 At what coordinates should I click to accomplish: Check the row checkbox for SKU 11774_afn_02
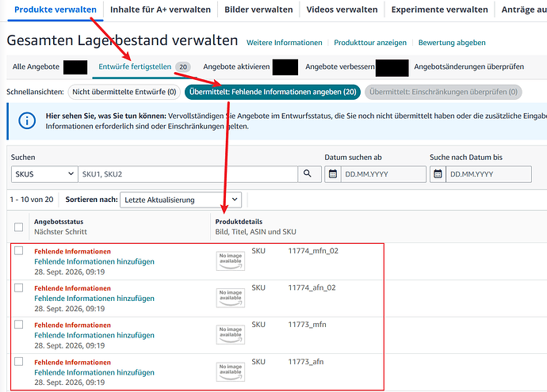[18, 287]
